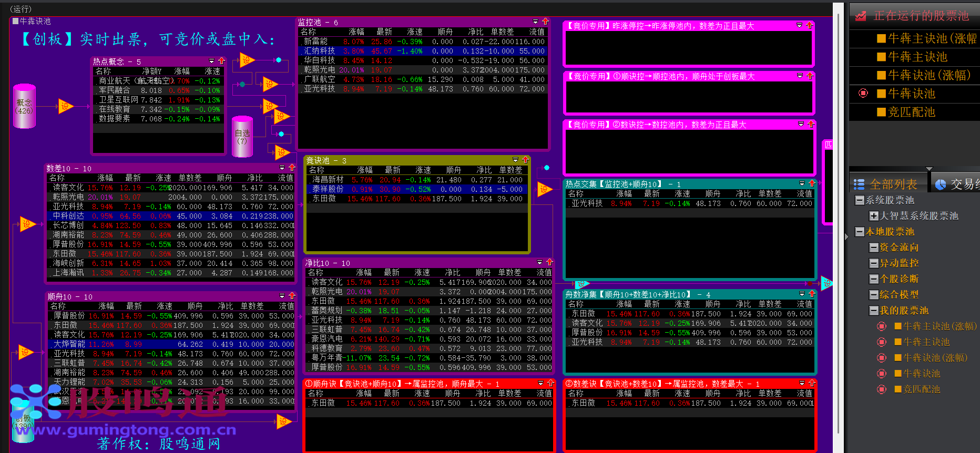Viewport: 980px width, 453px height.
Task: Click the 自选 (7) cylinder pool icon
Action: click(x=242, y=137)
